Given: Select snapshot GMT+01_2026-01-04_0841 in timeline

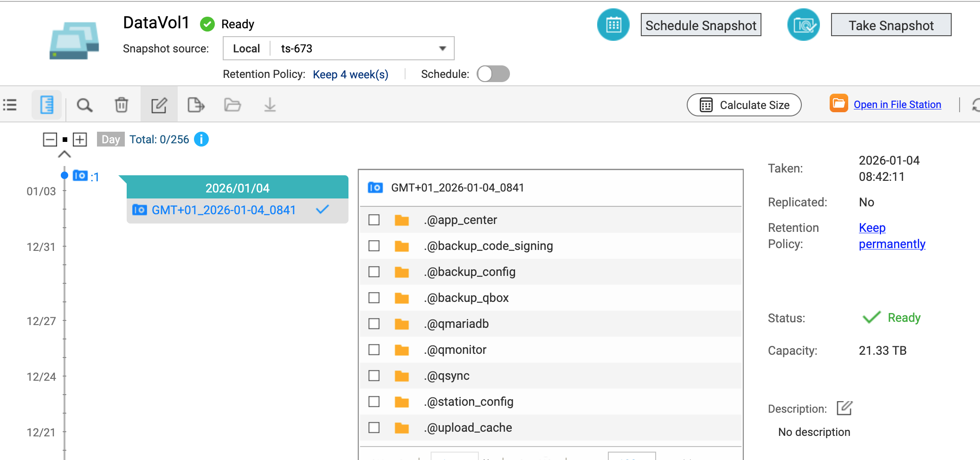Looking at the screenshot, I should [224, 210].
